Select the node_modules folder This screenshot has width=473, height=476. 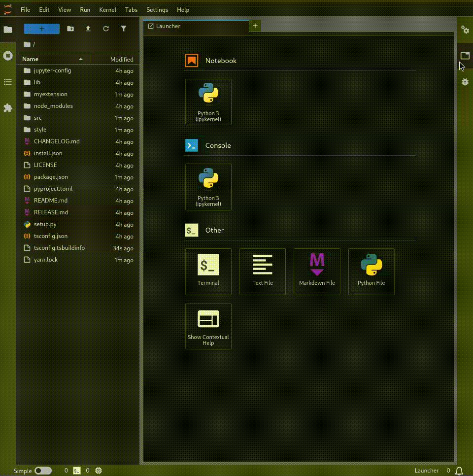click(x=78, y=106)
